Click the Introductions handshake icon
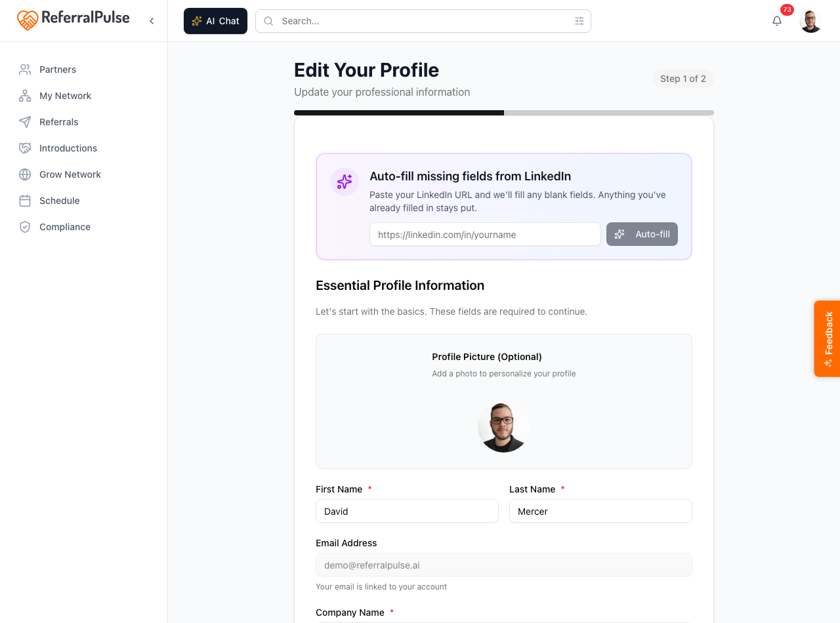 click(x=25, y=148)
